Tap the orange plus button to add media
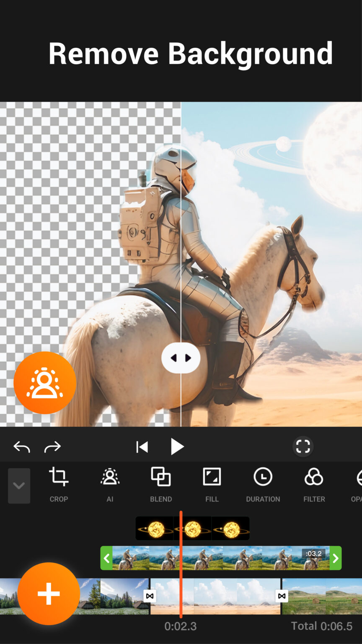Viewport: 362px width, 644px height. tap(49, 593)
